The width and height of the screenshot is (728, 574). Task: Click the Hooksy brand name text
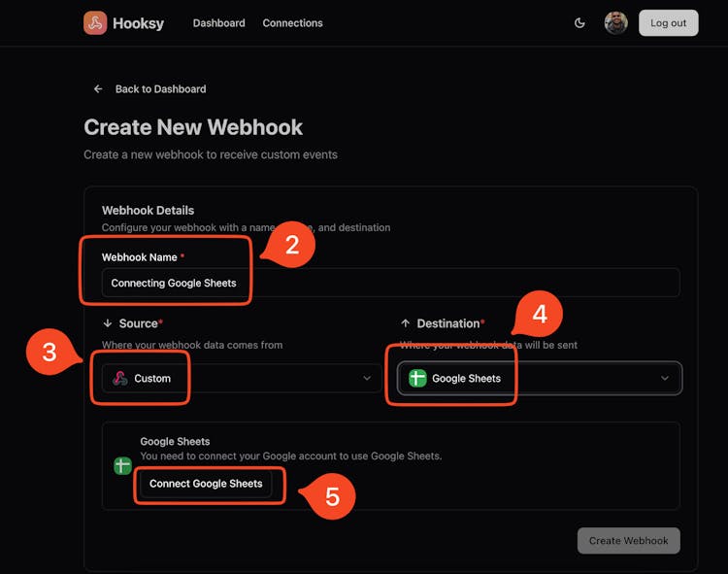click(x=138, y=23)
